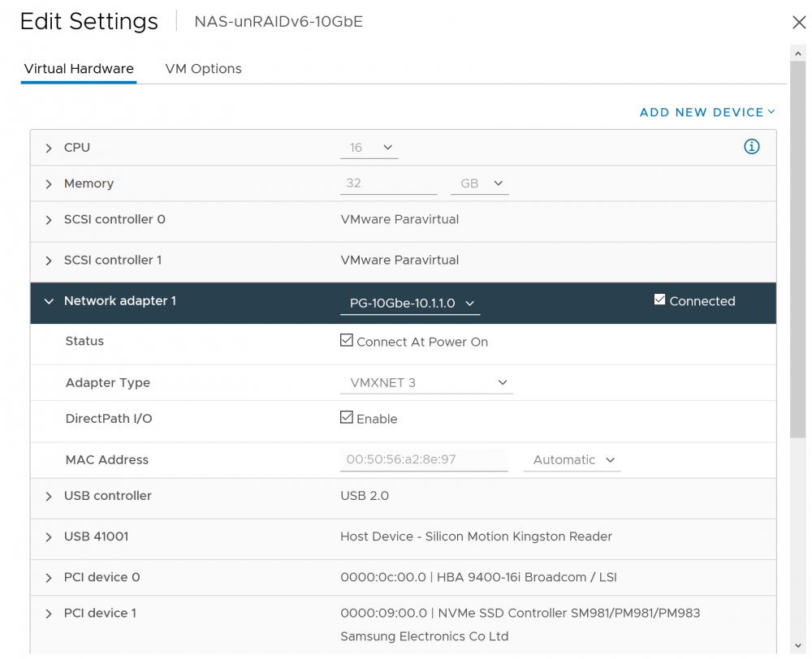Image resolution: width=812 pixels, height=659 pixels.
Task: Open the CPU count dropdown
Action: [x=369, y=148]
